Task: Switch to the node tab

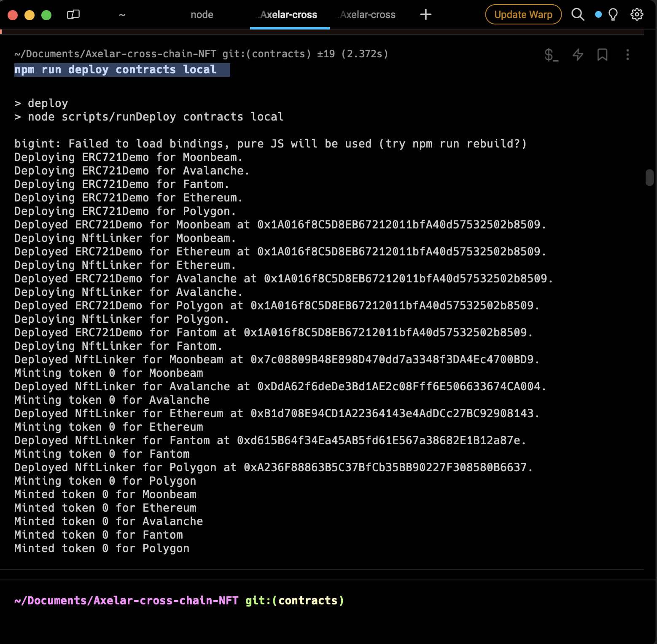Action: 202,15
